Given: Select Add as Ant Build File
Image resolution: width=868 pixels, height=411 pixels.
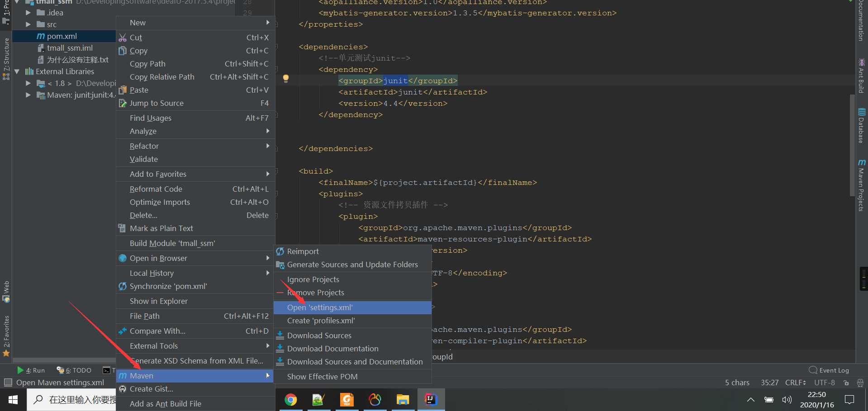Looking at the screenshot, I should tap(195, 404).
